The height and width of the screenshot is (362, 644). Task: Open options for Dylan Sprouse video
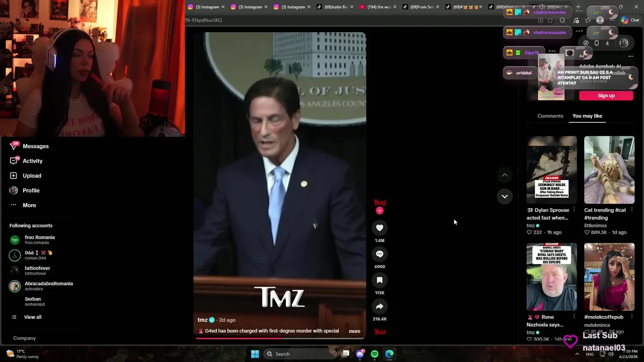574,210
